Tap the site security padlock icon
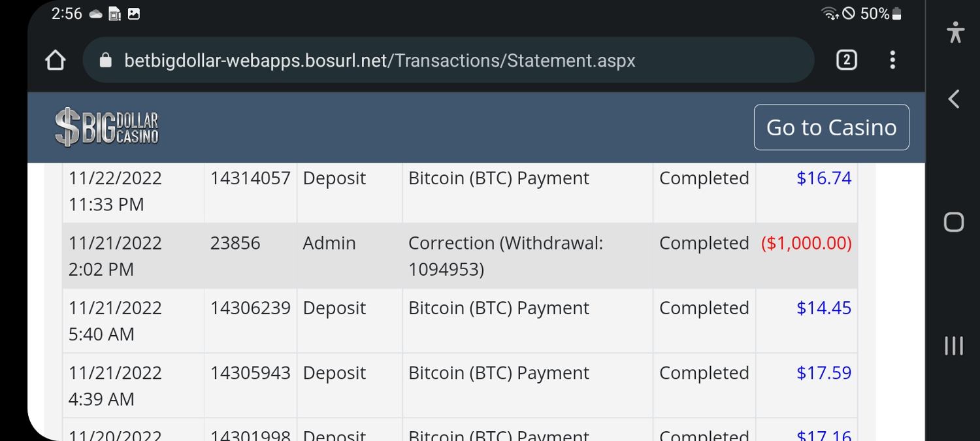 coord(105,61)
